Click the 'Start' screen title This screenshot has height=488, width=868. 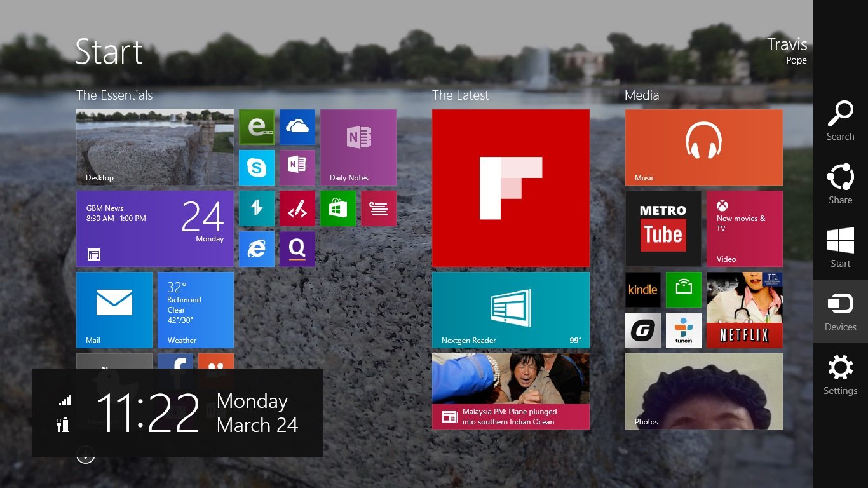109,51
